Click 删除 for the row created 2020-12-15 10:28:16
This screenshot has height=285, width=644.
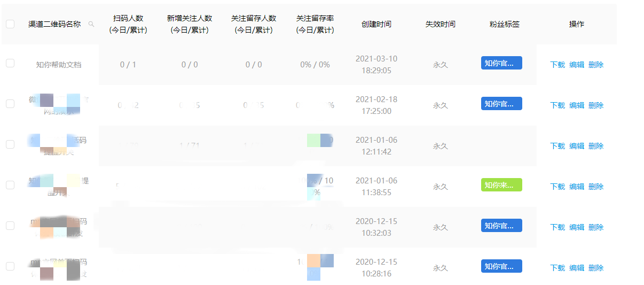[x=596, y=268]
